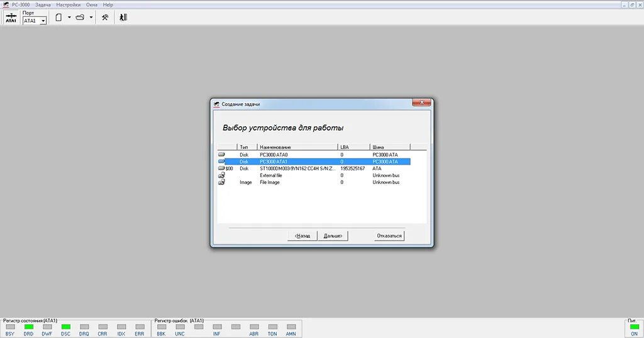The image size is (644, 338).
Task: Click the INF error indicator
Action: point(217,327)
